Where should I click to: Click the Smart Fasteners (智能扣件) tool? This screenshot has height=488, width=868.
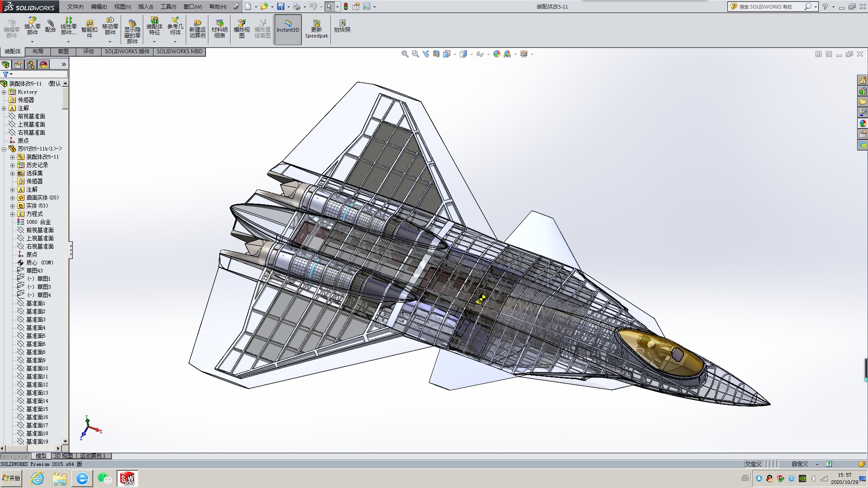(90, 28)
